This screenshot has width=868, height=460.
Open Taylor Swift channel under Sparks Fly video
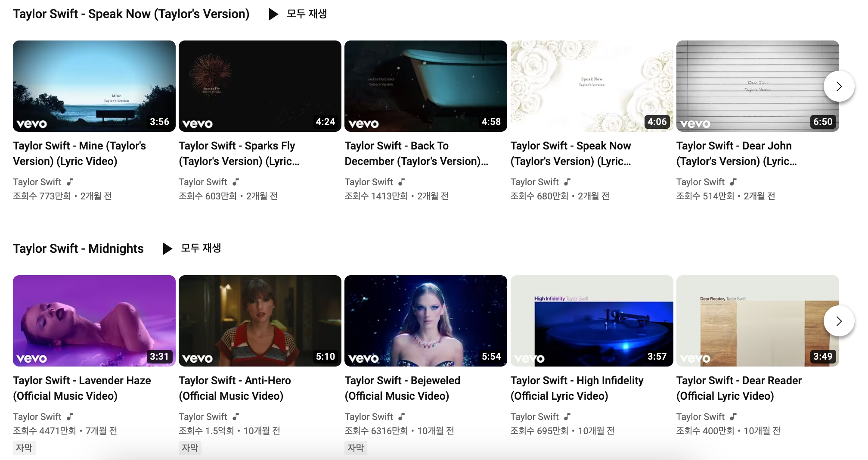point(203,182)
